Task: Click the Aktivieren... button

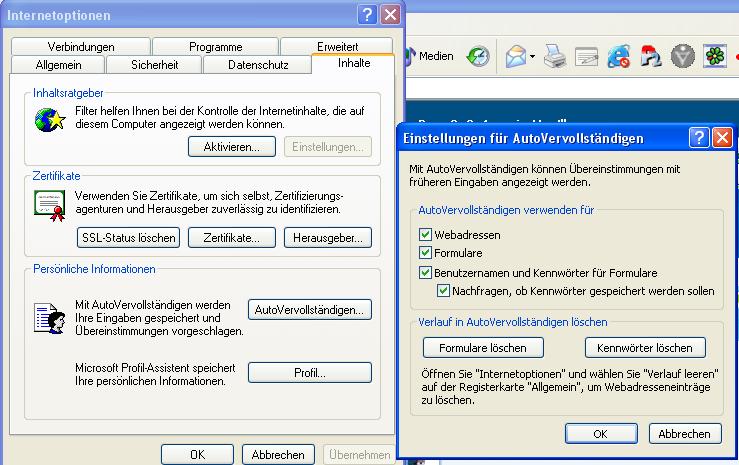Action: tap(231, 147)
